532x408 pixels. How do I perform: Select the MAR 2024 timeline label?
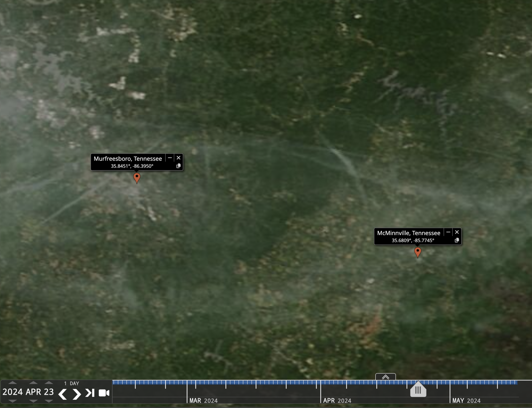pos(203,401)
